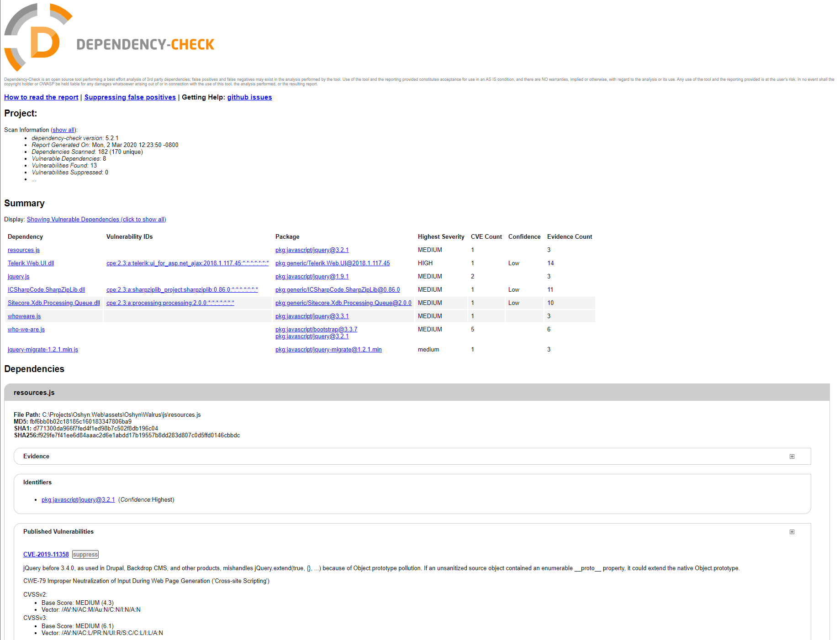Screen dimensions: 840x640
Task: Click the Dependency-Check logo image
Action: [110, 37]
